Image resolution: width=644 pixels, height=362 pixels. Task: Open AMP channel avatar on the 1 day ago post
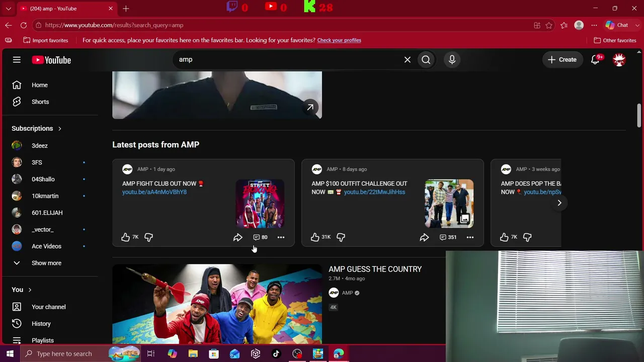tap(127, 169)
